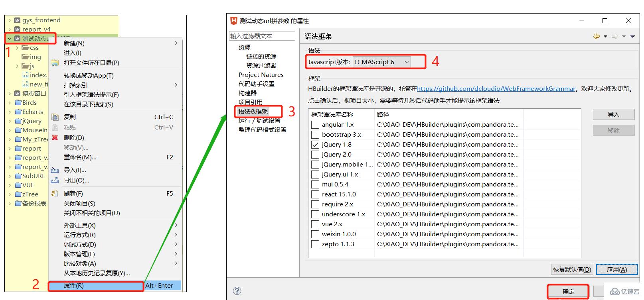Screen dimensions: 644x300
Task: Open the back-history dropdown arrow in header
Action: pyautogui.click(x=605, y=37)
